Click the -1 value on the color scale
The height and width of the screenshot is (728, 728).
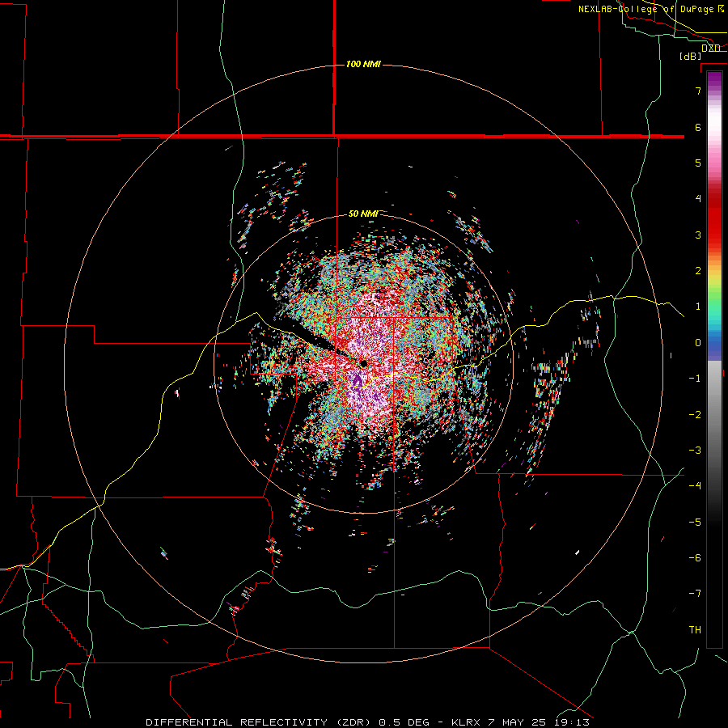point(695,379)
